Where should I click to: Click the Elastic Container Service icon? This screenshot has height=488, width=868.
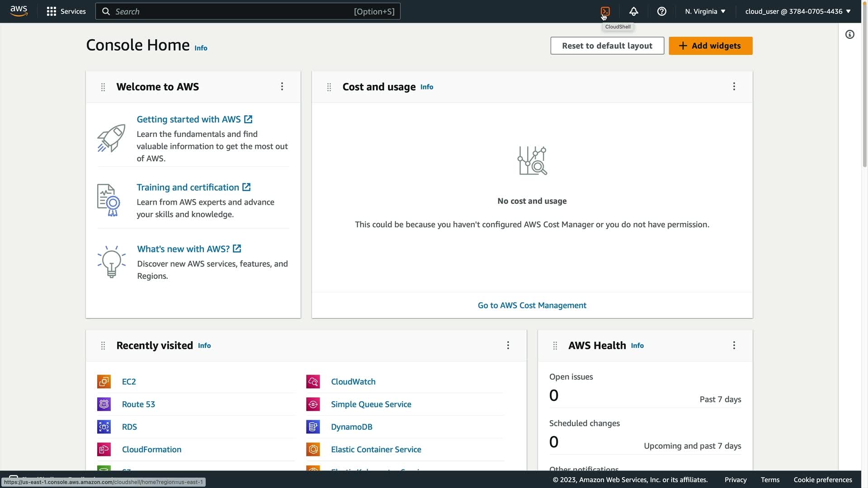313,450
